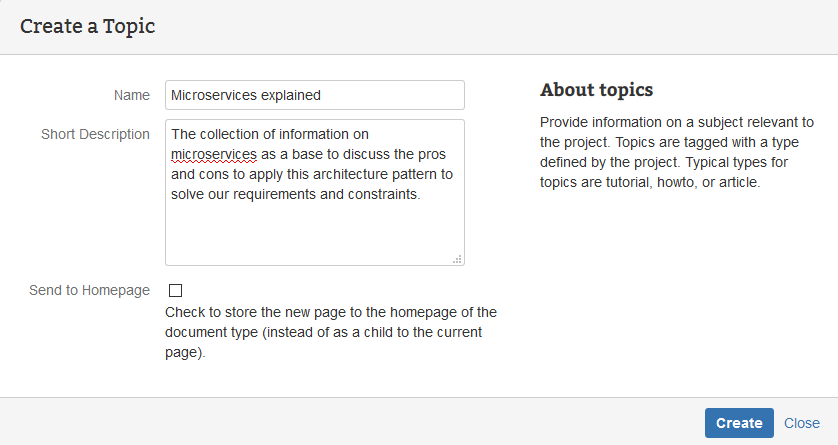Grab the description box resize handle
The image size is (838, 445).
(457, 258)
